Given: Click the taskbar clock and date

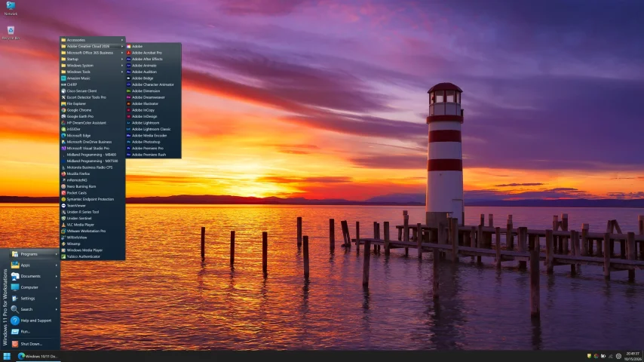Looking at the screenshot, I should 633,356.
